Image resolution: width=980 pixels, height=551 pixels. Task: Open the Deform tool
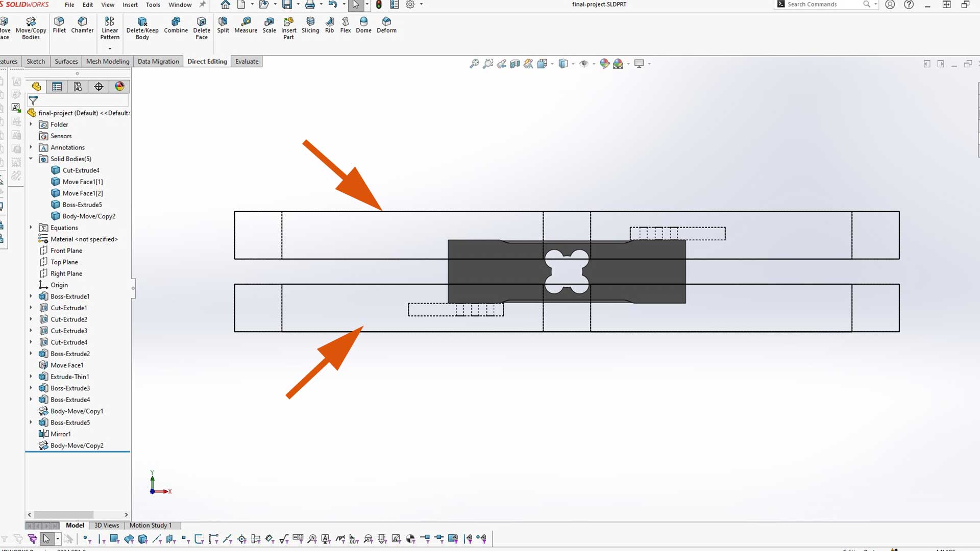coord(386,25)
